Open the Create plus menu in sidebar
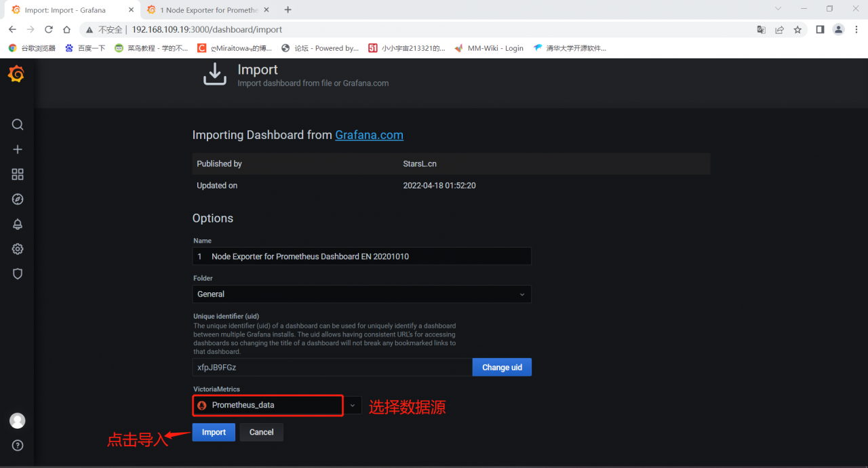868x468 pixels. coord(18,149)
